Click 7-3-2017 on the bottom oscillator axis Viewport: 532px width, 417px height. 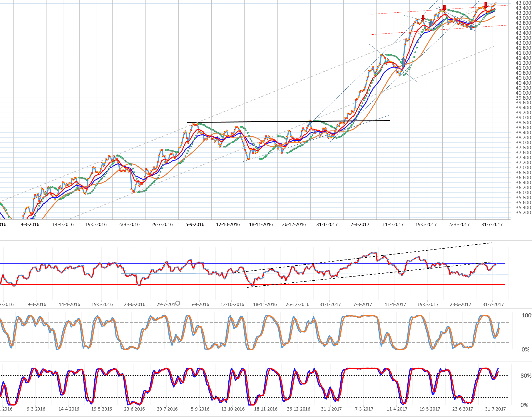point(364,409)
